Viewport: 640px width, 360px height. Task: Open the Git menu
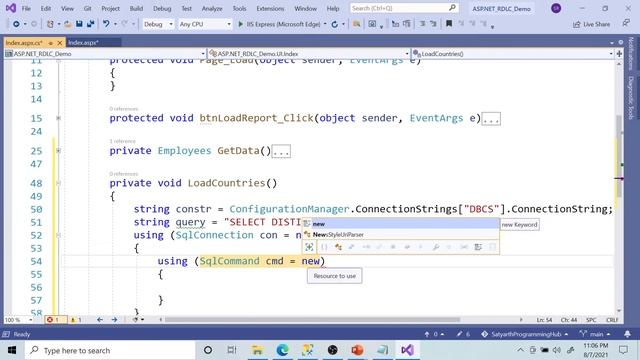coord(87,8)
